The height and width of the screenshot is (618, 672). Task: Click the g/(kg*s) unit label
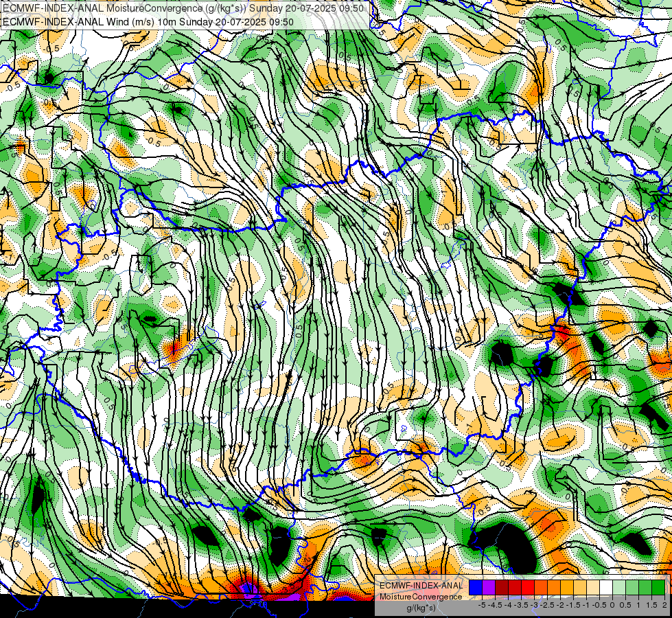(x=421, y=608)
